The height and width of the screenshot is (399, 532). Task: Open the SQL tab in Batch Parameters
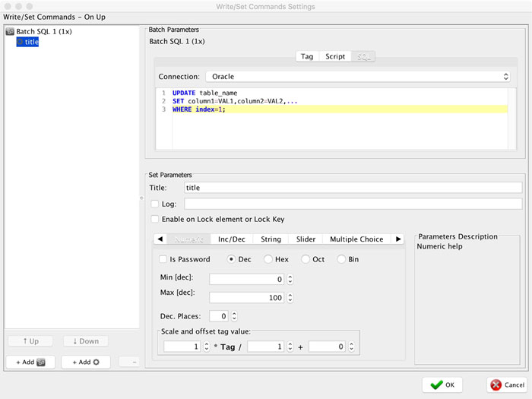coord(363,57)
